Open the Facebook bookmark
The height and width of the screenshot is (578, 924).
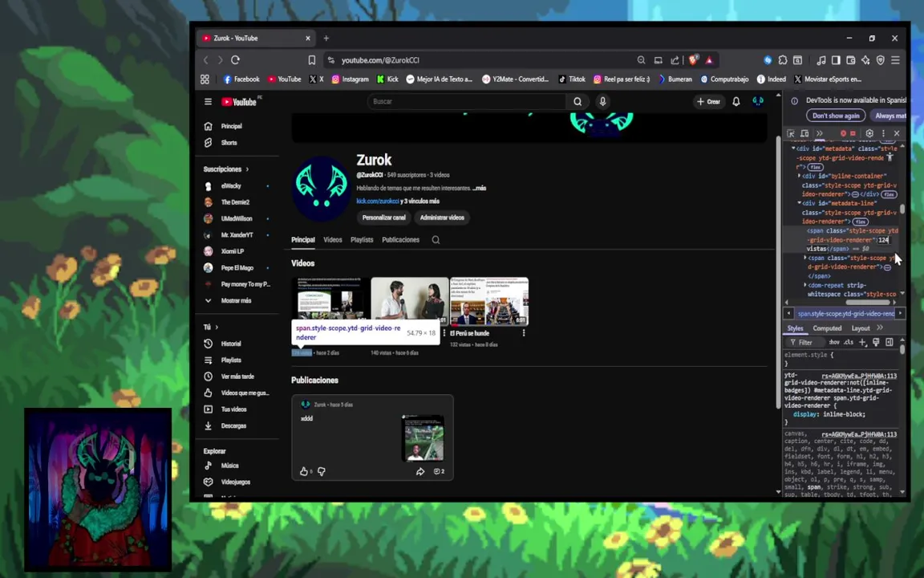241,79
